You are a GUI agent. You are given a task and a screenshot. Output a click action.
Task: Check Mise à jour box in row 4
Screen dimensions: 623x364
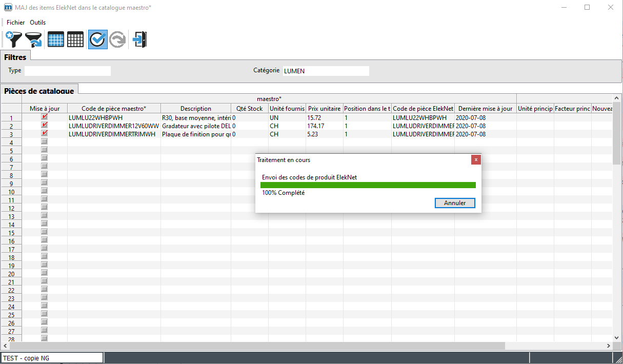44,141
